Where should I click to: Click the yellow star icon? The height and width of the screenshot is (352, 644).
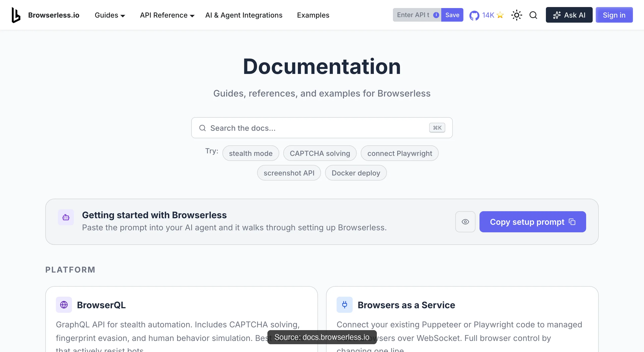500,15
